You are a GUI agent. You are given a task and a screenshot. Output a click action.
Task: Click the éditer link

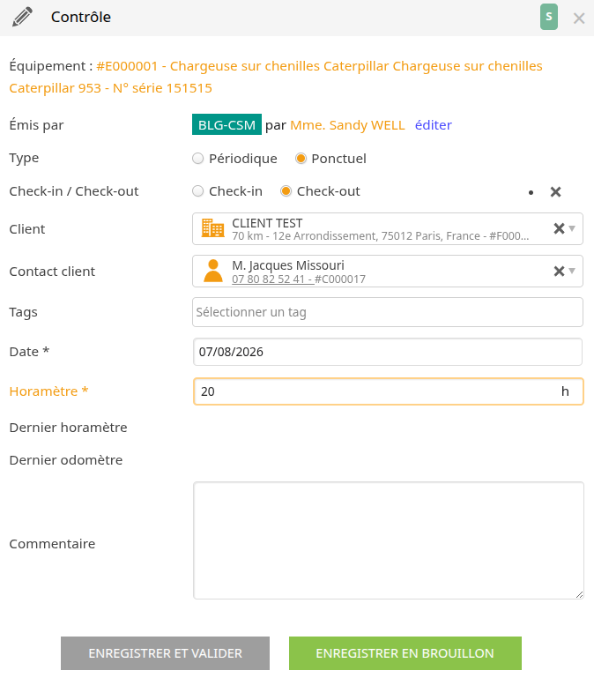coord(434,125)
